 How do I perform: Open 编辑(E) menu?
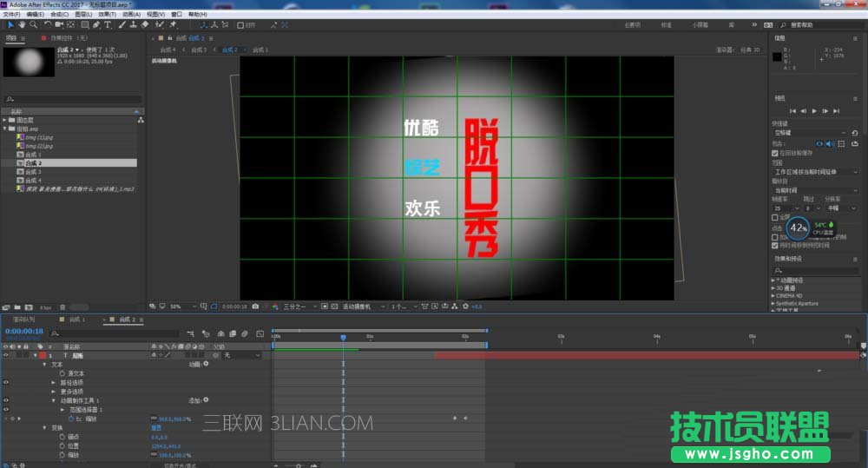pyautogui.click(x=36, y=15)
